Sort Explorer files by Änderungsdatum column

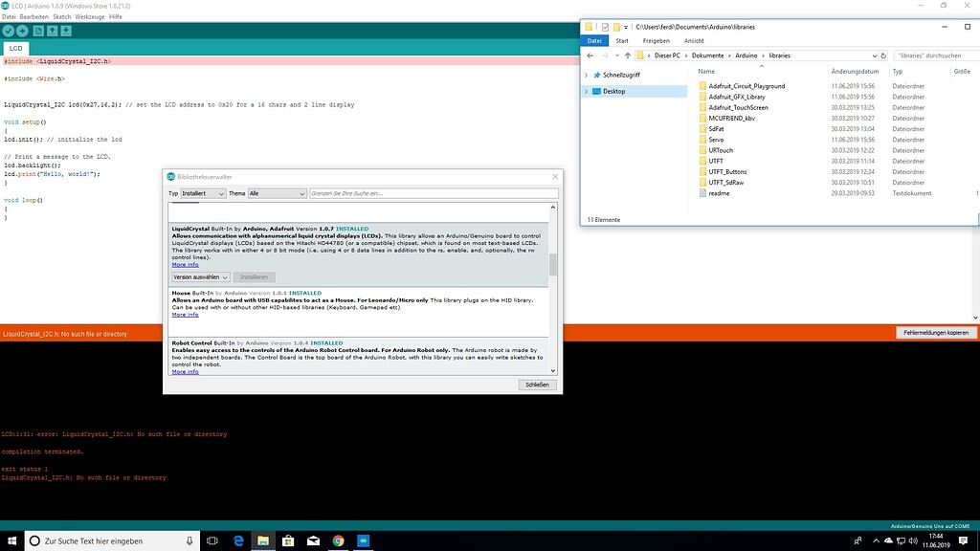(855, 71)
